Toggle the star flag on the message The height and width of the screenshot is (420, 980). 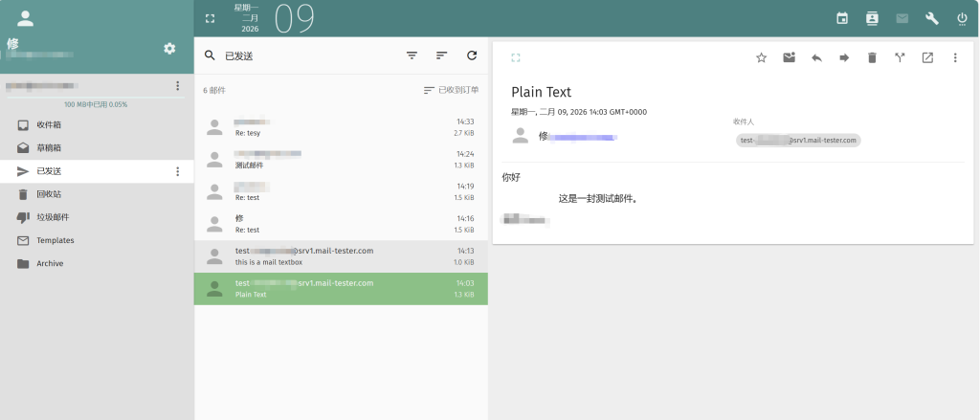click(x=762, y=58)
